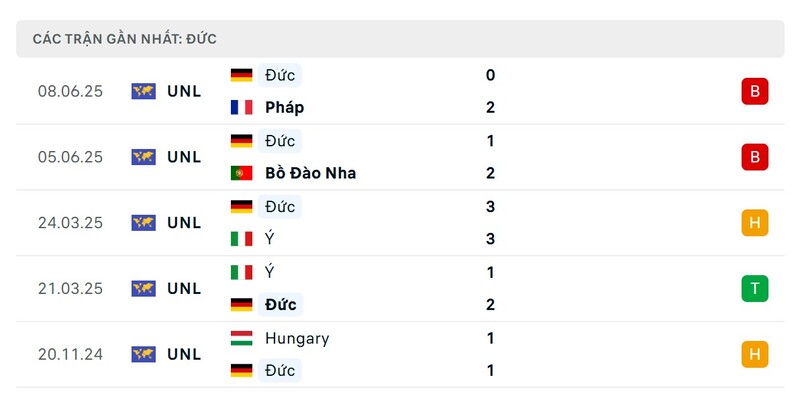
Task: Click the date 20.11.24
Action: click(70, 355)
